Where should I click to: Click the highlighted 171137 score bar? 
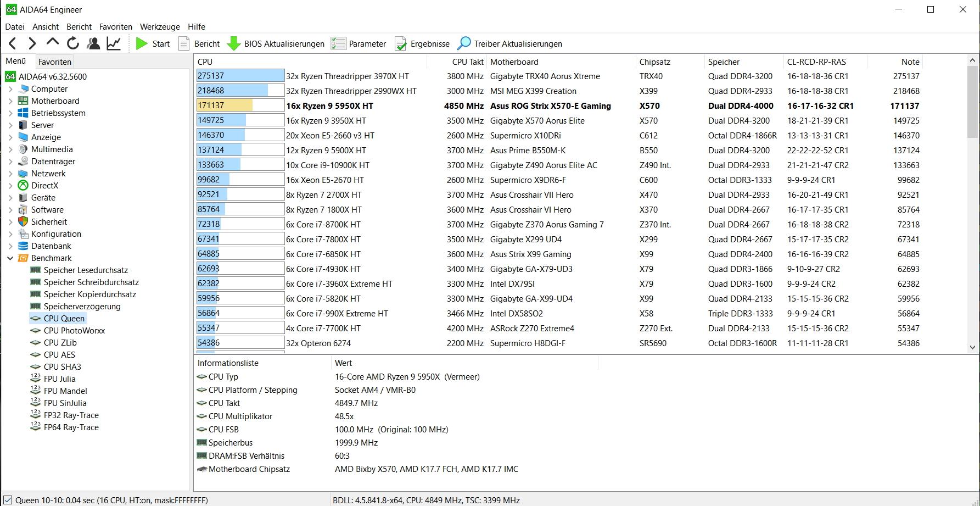pyautogui.click(x=240, y=105)
